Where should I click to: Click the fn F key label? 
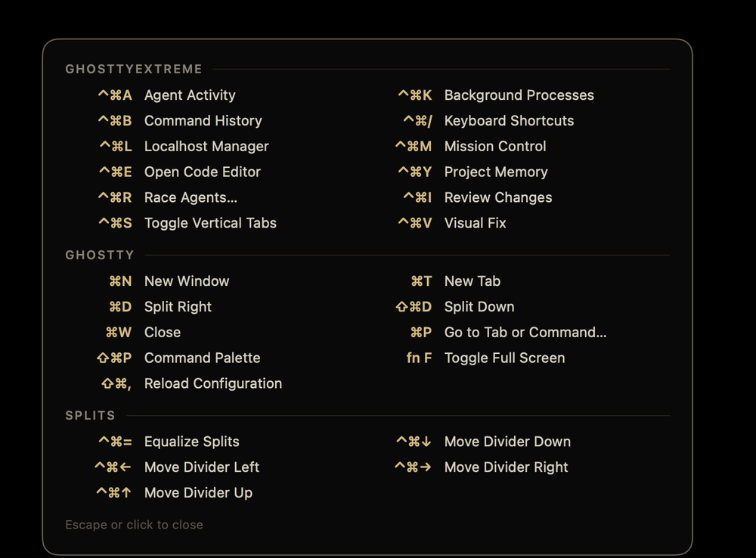[419, 358]
